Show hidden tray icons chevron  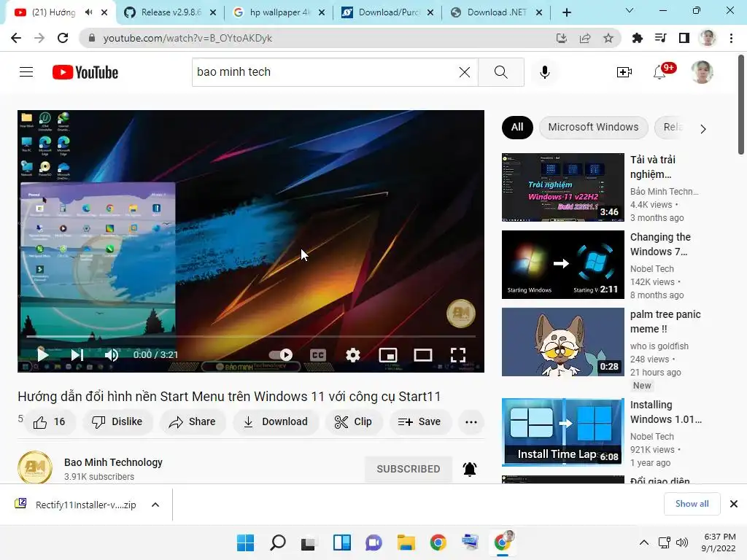coord(643,542)
